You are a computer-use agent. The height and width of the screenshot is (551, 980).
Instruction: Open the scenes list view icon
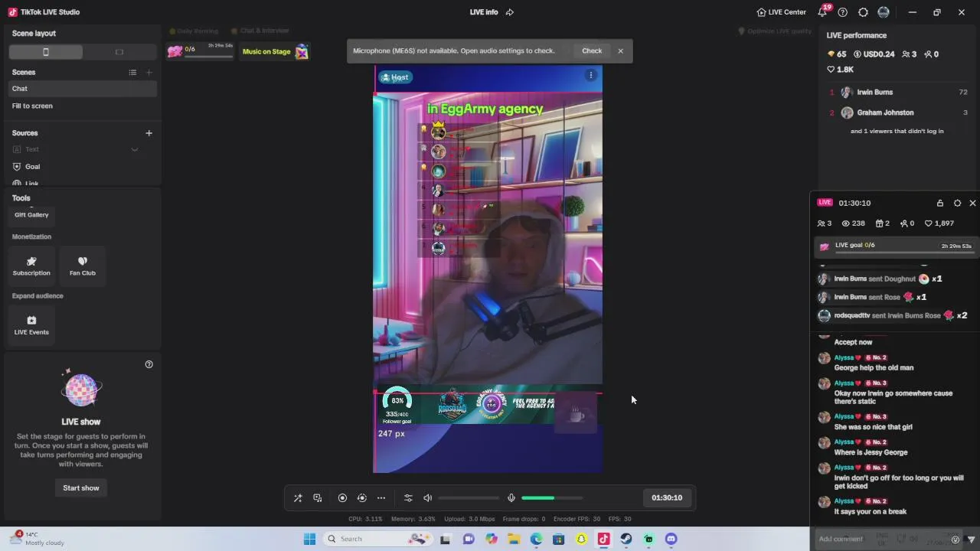(132, 72)
